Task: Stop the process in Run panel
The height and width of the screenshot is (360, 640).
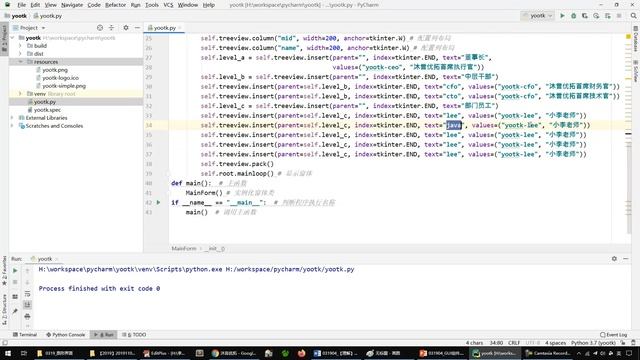Action: point(15,282)
